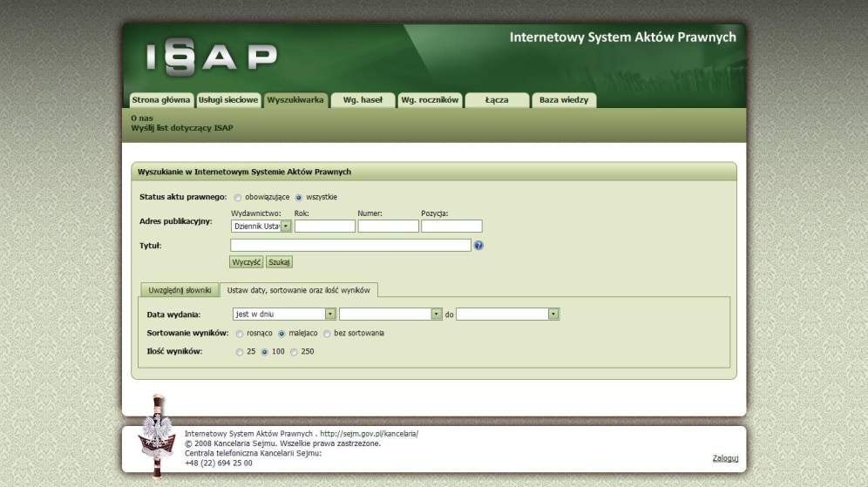Select the 'obowiązujące' status radio button

238,198
